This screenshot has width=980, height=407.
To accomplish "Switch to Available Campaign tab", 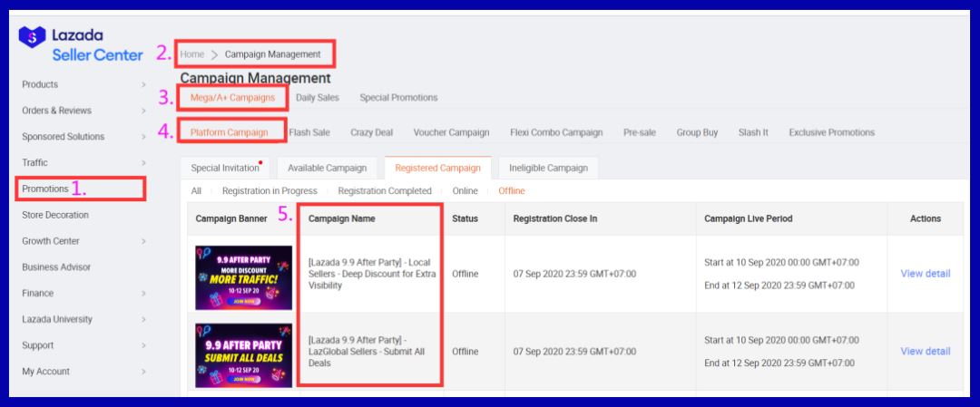I will click(327, 168).
